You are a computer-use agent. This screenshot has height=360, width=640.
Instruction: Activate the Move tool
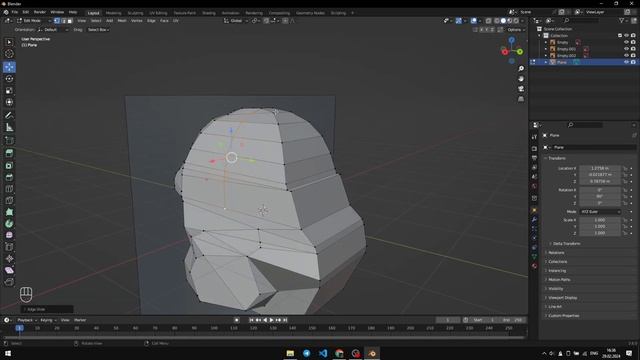click(9, 67)
